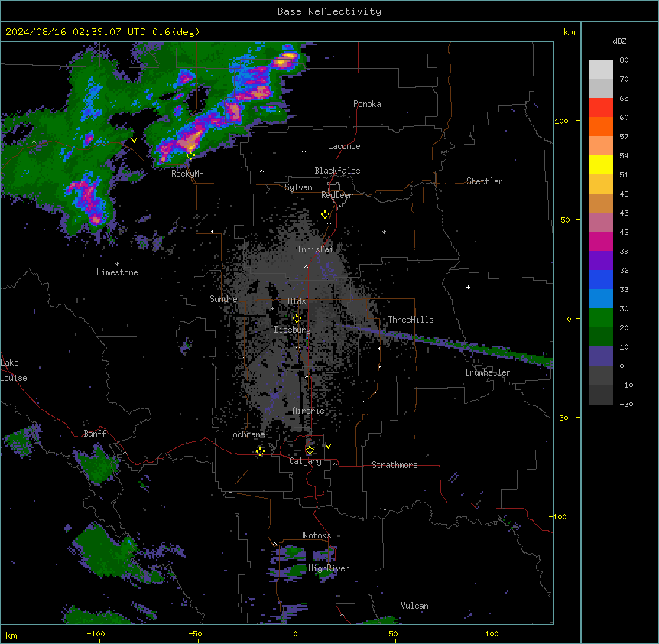Click the Airdrie city label
The image size is (659, 644).
(x=309, y=411)
